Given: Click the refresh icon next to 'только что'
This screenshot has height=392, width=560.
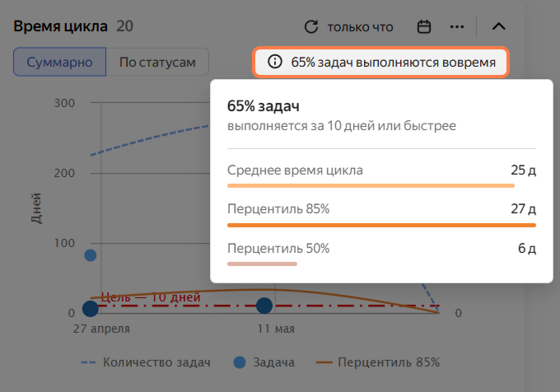Looking at the screenshot, I should click(311, 27).
